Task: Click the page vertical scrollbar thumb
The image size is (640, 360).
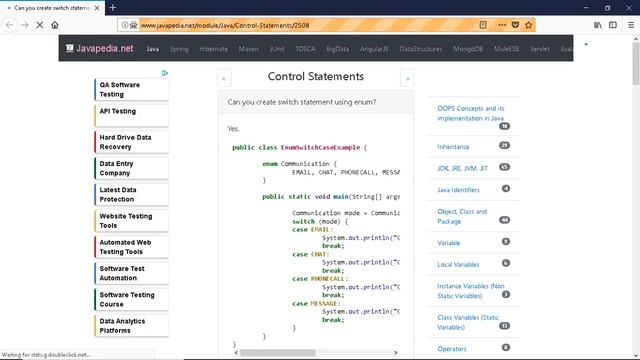Action: (636, 63)
